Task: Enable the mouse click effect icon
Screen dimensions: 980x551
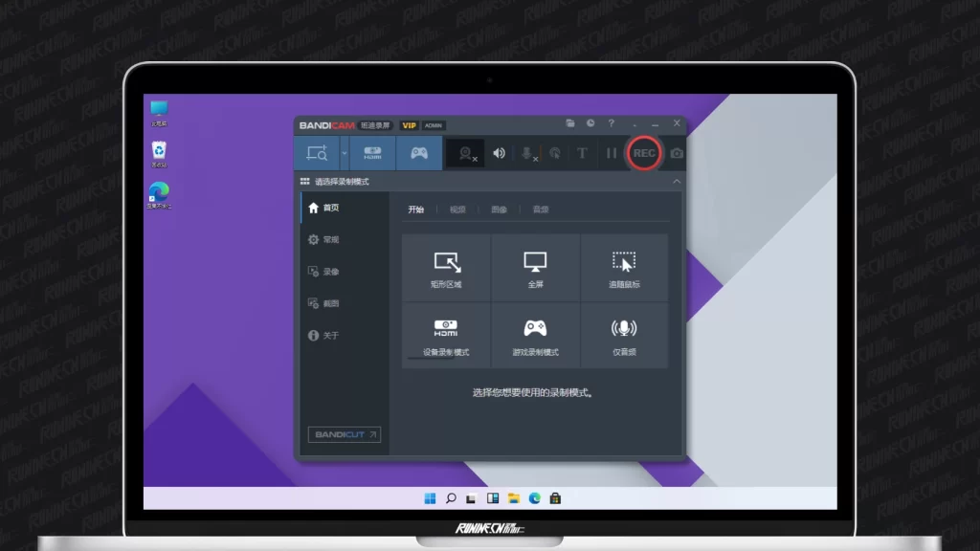Action: (x=554, y=153)
